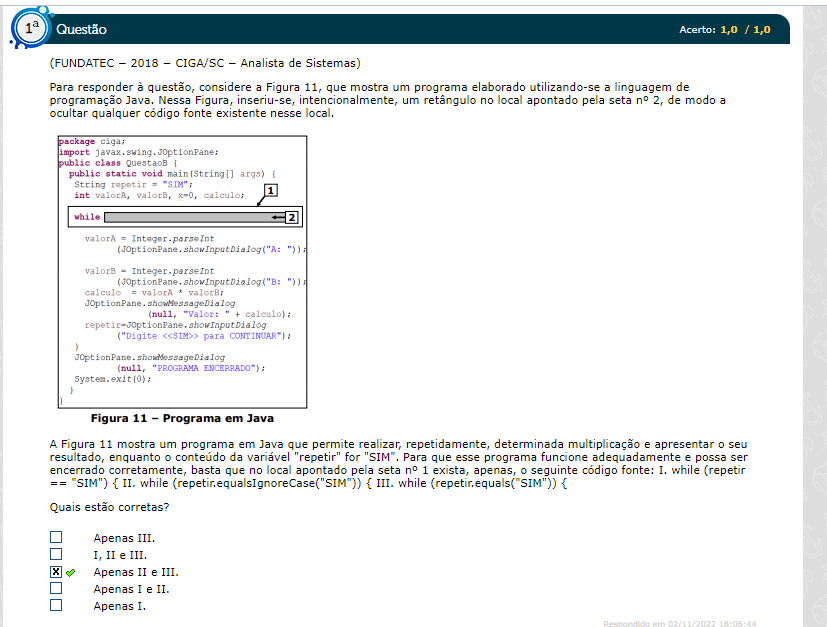
Task: Click the "Figura 11 – Programa em Java" caption
Action: pos(182,418)
